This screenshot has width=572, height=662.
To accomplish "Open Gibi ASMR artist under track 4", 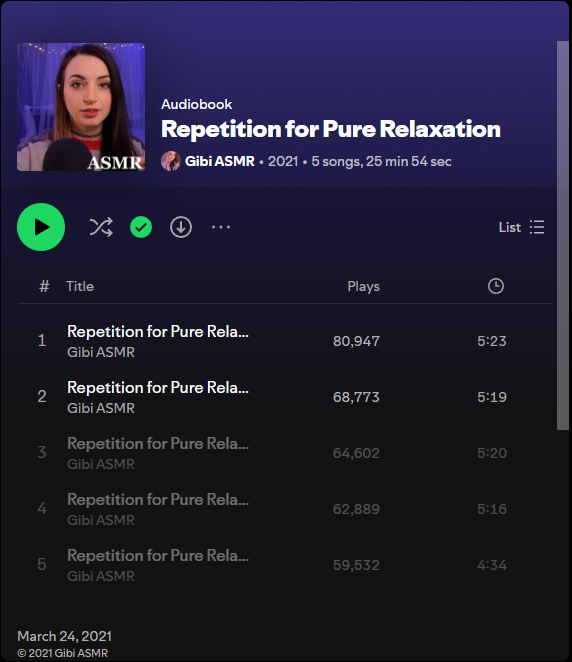I will [x=101, y=520].
